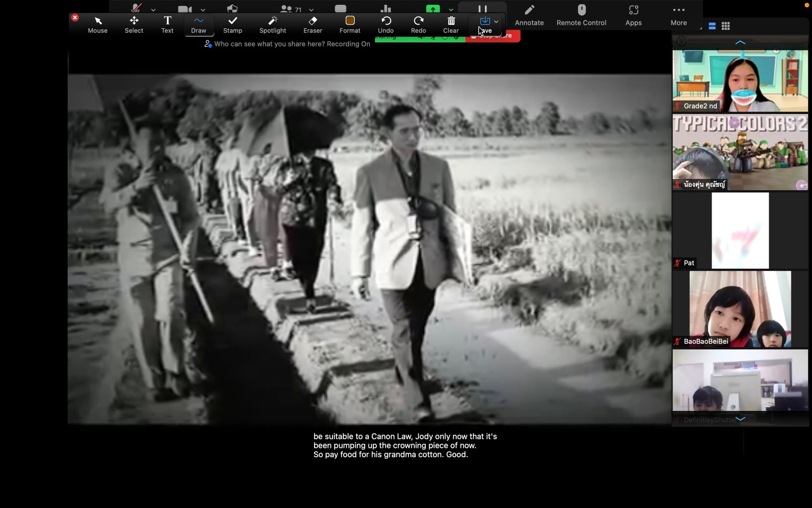Toggle microphone mute in meeting bar
Image resolution: width=812 pixels, height=508 pixels.
point(137,8)
